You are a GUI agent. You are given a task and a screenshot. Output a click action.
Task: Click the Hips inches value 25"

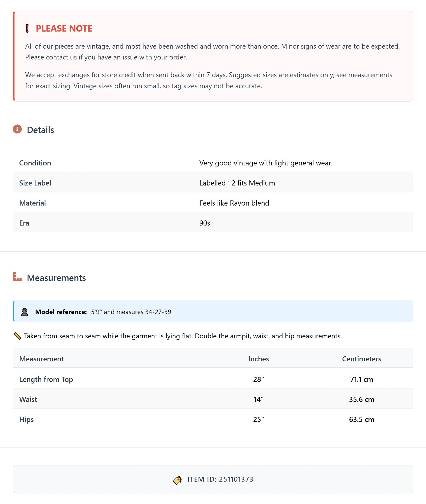click(x=259, y=419)
